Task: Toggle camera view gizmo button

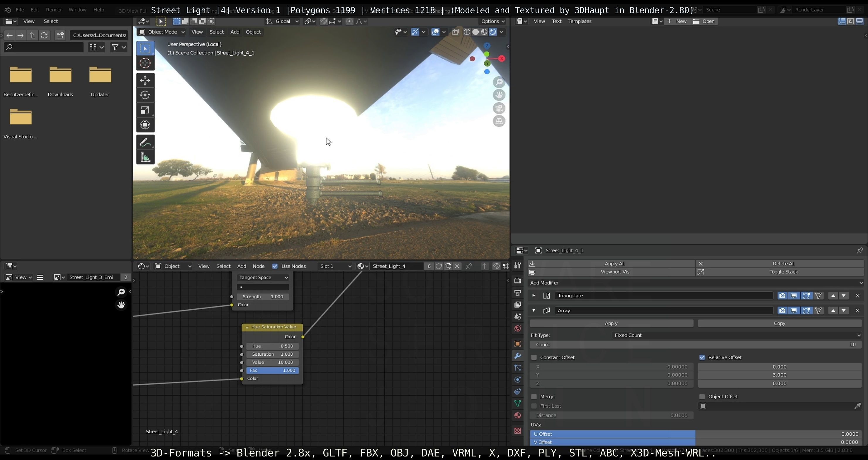Action: click(499, 108)
